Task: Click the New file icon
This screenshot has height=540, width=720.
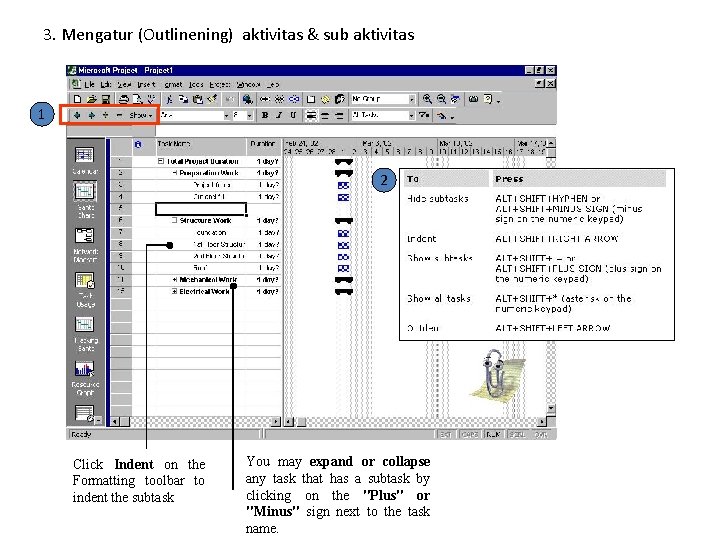Action: click(77, 99)
